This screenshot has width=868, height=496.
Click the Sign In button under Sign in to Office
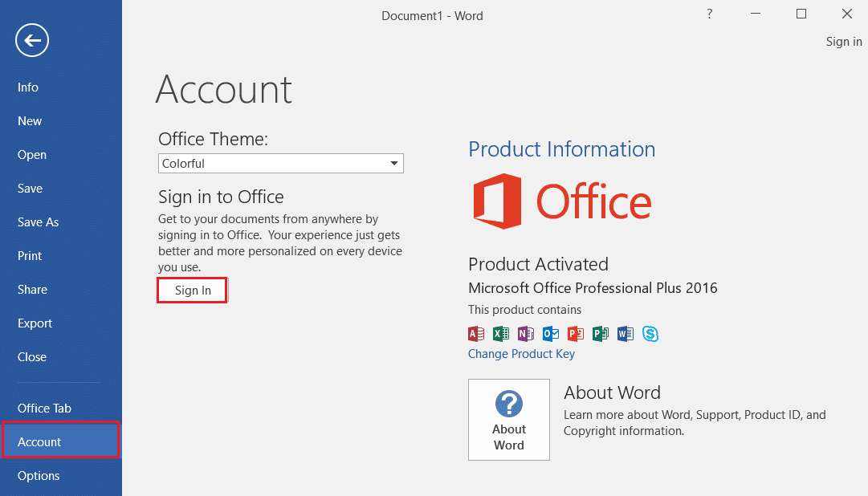193,290
